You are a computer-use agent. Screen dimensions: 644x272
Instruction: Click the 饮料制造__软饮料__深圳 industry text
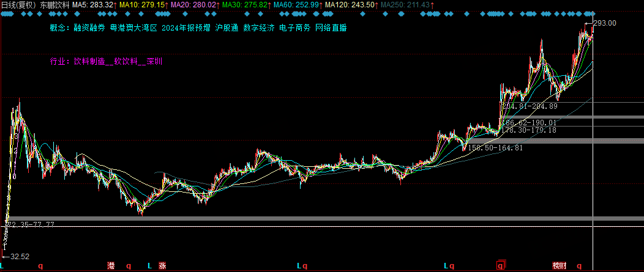[x=118, y=62]
